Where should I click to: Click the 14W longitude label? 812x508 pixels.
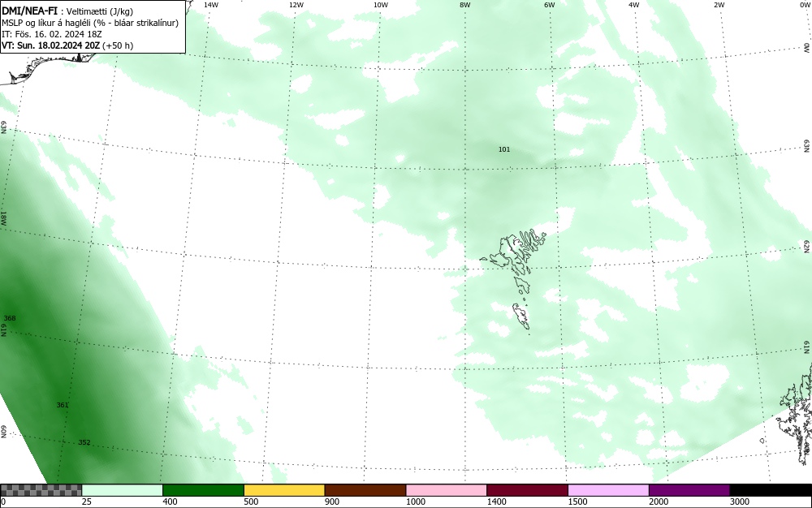pyautogui.click(x=211, y=5)
